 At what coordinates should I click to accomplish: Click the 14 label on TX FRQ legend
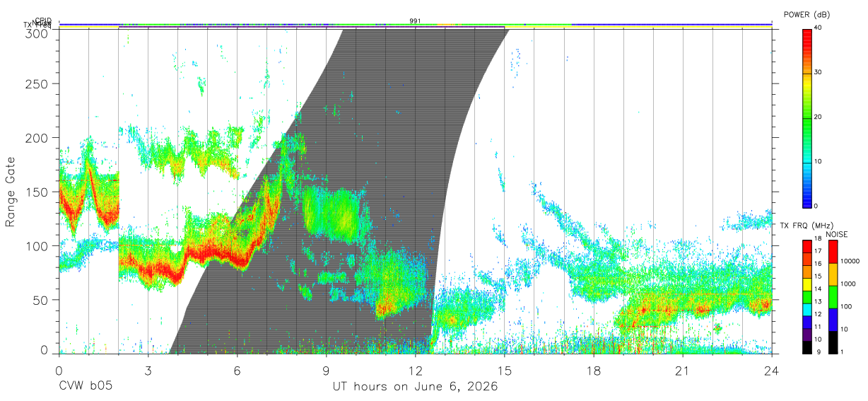pos(818,289)
